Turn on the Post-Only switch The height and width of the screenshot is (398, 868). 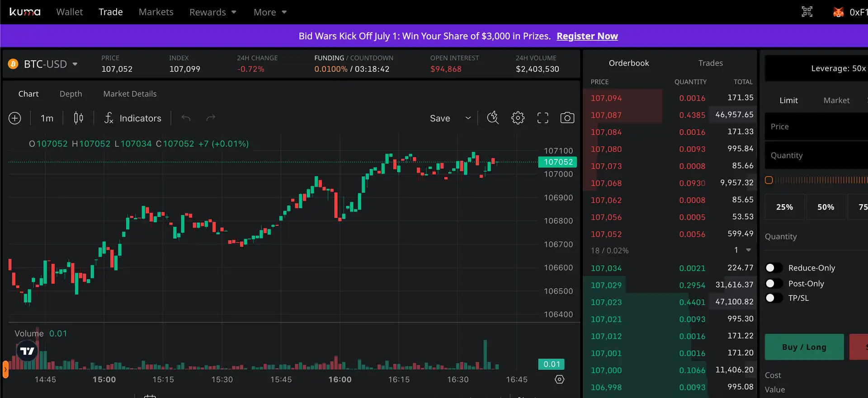pyautogui.click(x=774, y=284)
